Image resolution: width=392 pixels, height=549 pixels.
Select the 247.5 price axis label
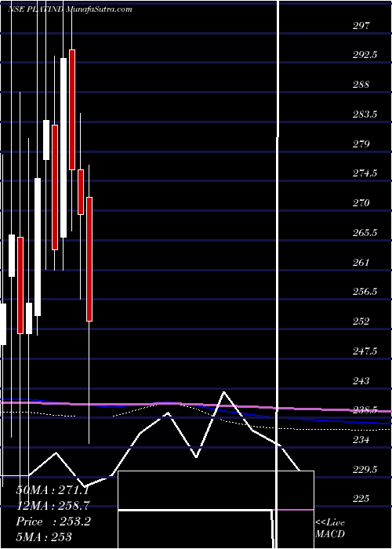(365, 351)
